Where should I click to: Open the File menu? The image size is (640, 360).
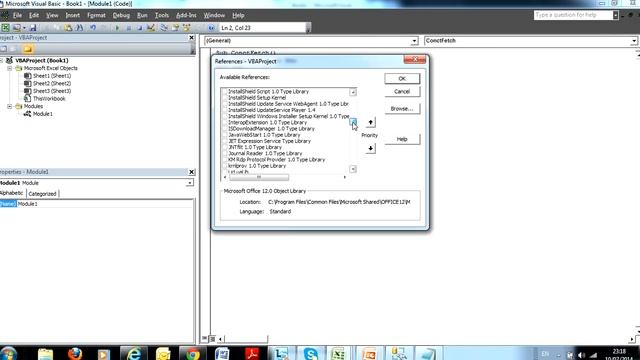(x=17, y=16)
